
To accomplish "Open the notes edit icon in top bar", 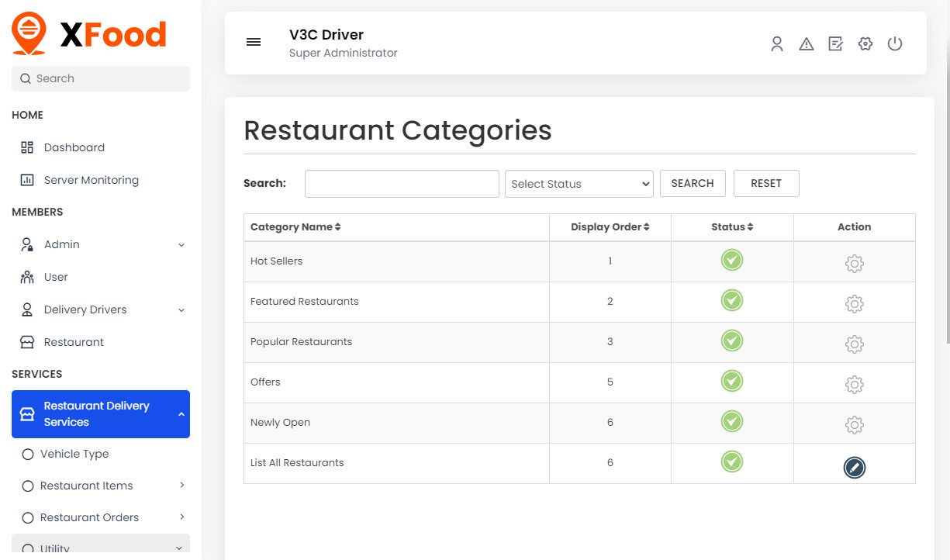I will 835,43.
